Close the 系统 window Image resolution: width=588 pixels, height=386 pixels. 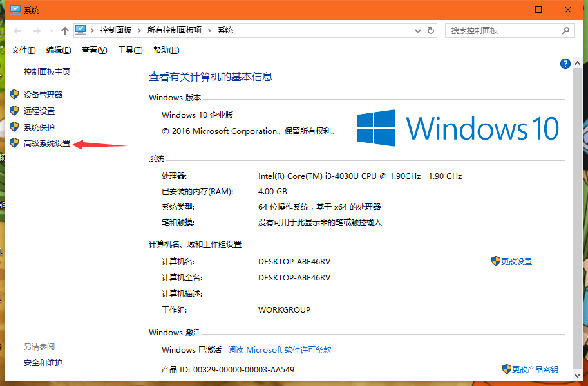coord(568,10)
